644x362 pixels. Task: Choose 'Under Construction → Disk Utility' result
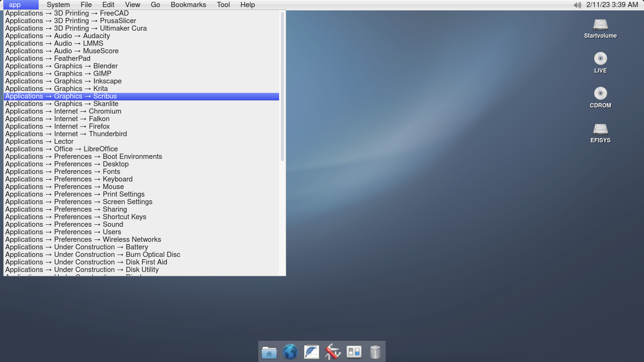tap(141, 270)
